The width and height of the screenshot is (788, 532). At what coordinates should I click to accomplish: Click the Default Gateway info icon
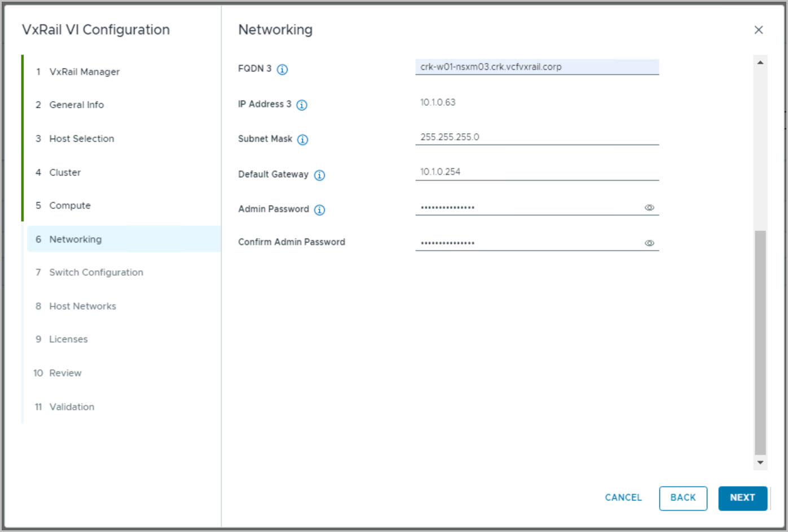[319, 175]
